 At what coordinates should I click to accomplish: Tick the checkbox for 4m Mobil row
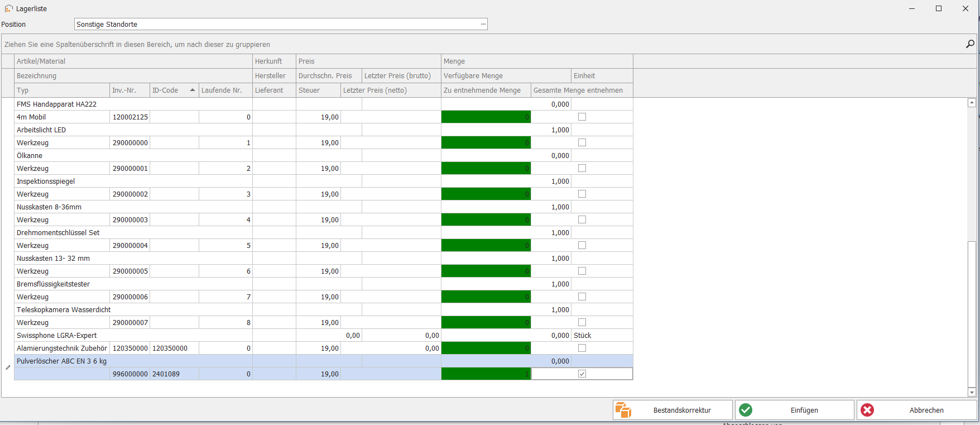coord(582,117)
